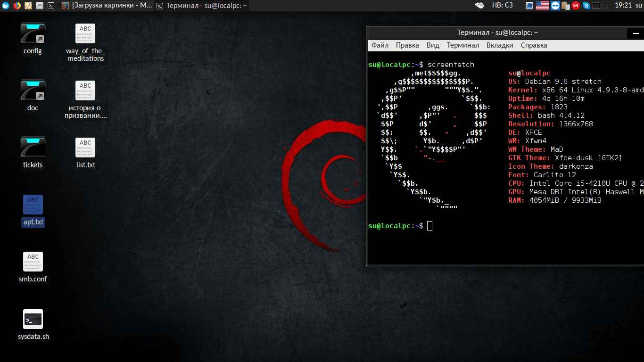Launch Firefox from the top panel
This screenshot has height=362, width=644.
click(17, 6)
